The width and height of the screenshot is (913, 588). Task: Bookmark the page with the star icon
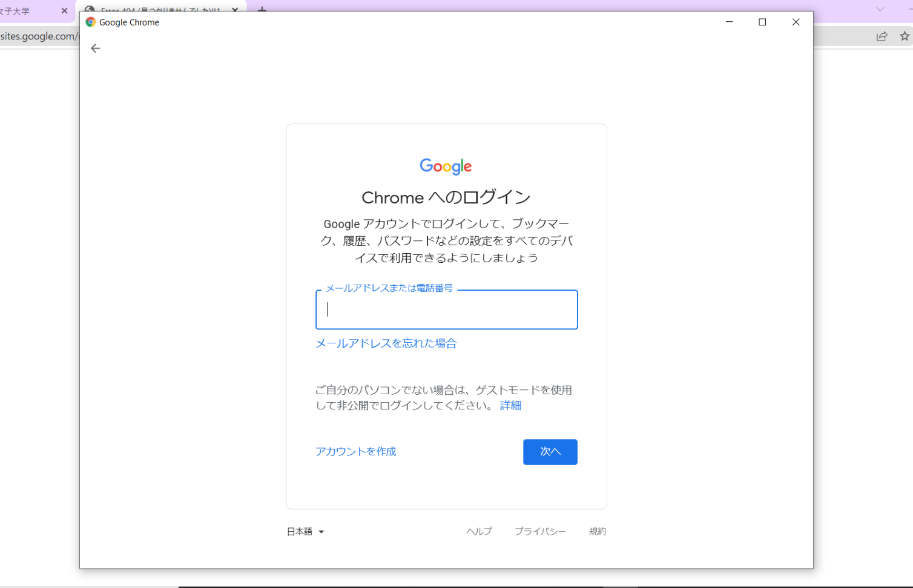[x=905, y=36]
